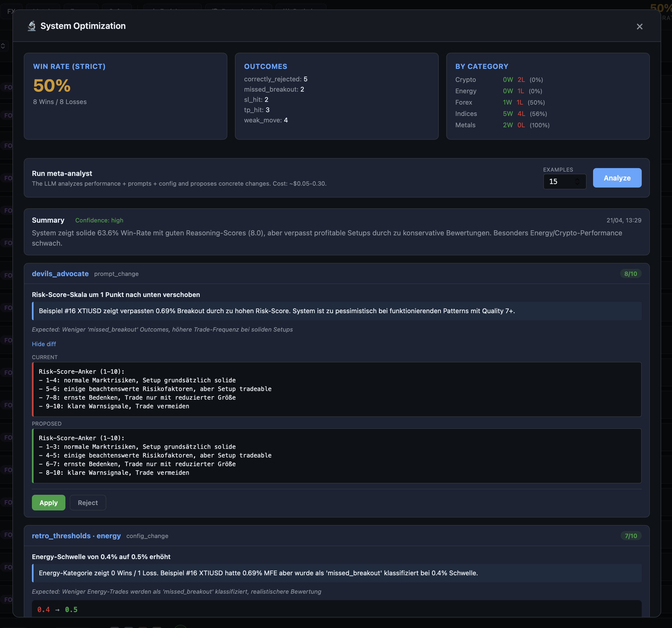This screenshot has height=628, width=672.
Task: Click the Confidence: high label in Summary
Action: (x=99, y=220)
